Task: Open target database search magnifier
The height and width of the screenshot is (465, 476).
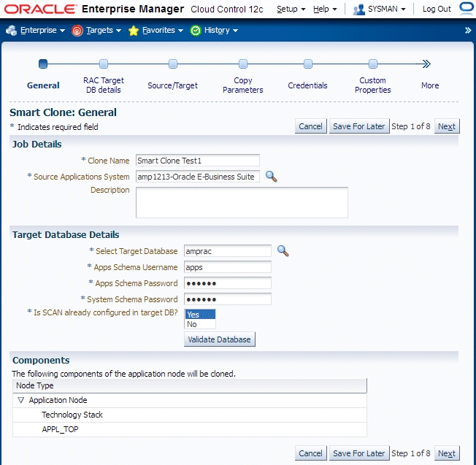Action: click(x=283, y=251)
